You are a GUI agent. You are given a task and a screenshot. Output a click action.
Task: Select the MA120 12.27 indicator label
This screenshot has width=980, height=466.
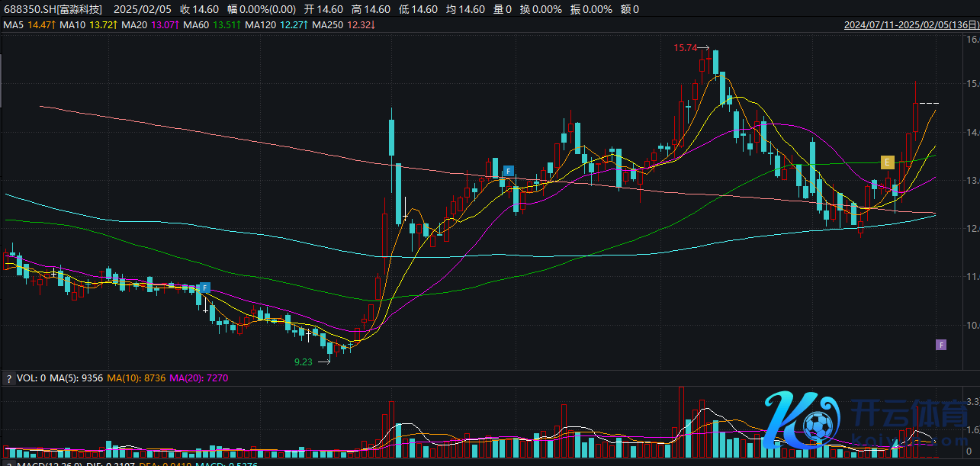[278, 25]
